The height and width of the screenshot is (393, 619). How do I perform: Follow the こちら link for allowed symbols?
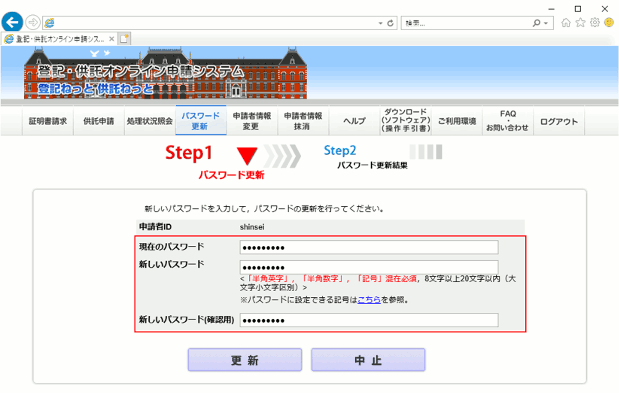pyautogui.click(x=369, y=300)
